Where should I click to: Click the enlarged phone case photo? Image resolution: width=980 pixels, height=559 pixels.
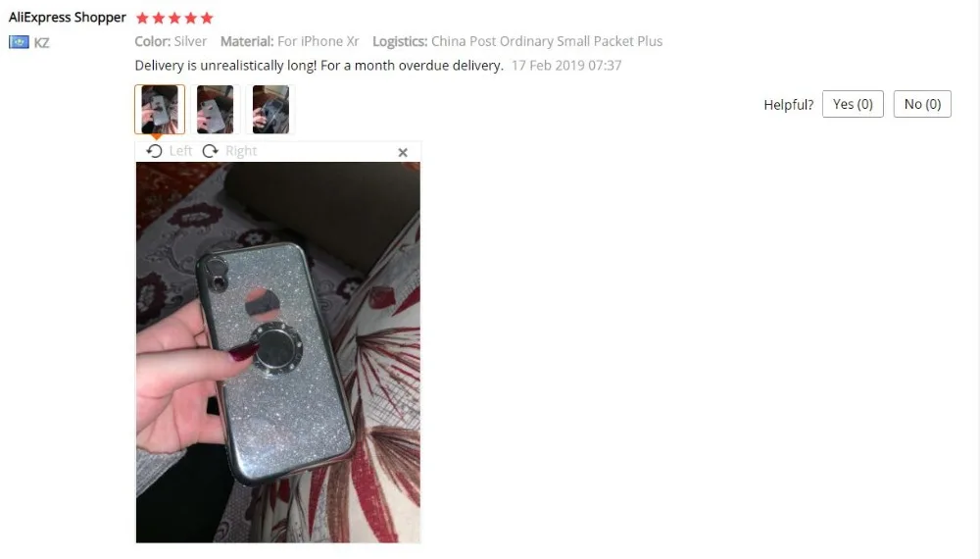[x=278, y=352]
